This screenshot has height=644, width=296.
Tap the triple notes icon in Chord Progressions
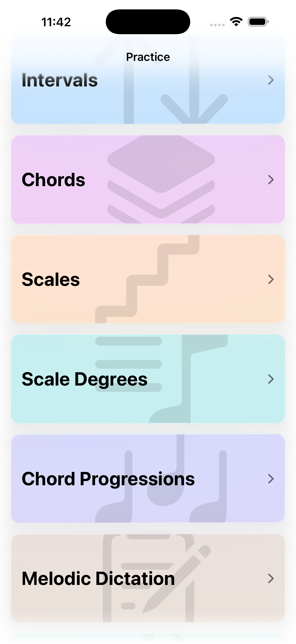161,479
